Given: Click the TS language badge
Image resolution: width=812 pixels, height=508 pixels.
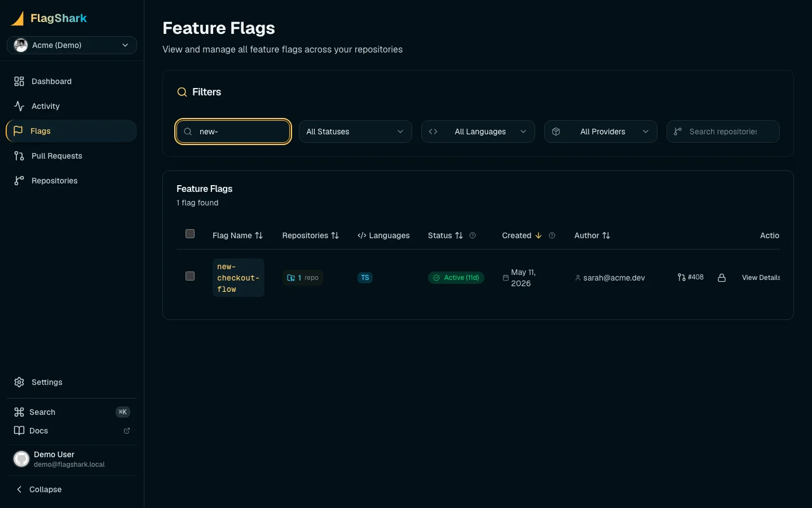Looking at the screenshot, I should (365, 278).
